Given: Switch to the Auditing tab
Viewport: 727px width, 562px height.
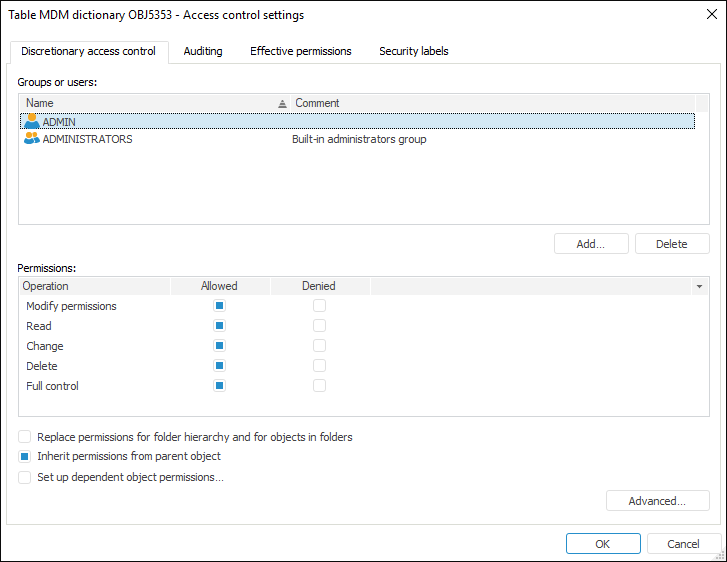Looking at the screenshot, I should (x=203, y=51).
